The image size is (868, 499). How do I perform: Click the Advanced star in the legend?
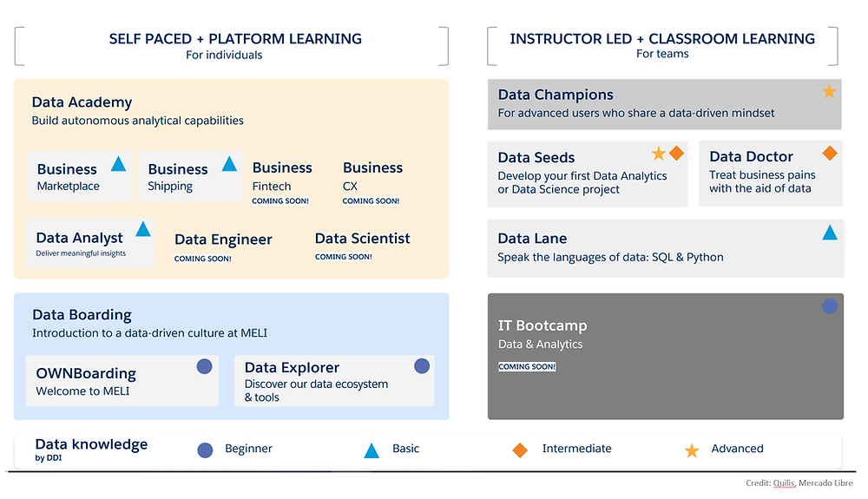pos(692,450)
